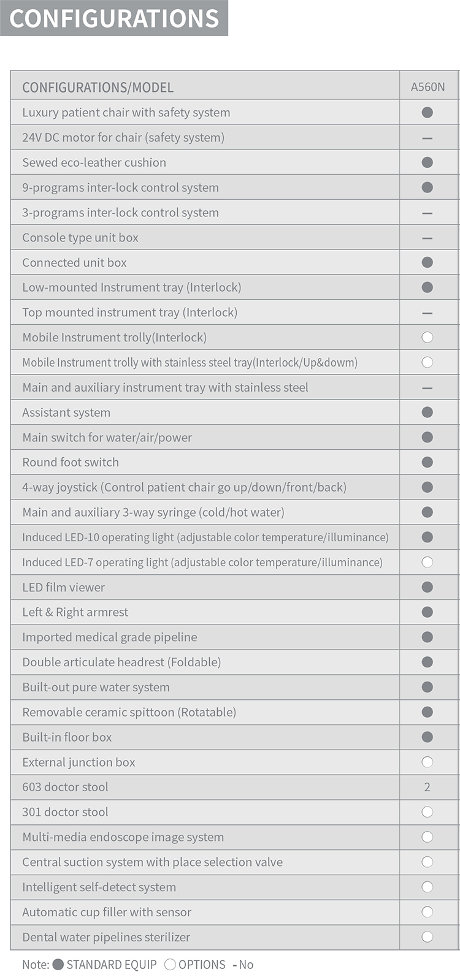Click the STANDARD EQUIP legend dot in the note
Image resolution: width=460 pixels, height=980 pixels.
coord(58,965)
